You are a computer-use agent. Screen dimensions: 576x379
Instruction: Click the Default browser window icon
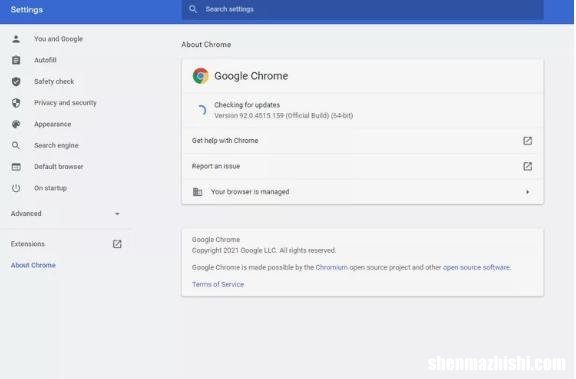[16, 167]
